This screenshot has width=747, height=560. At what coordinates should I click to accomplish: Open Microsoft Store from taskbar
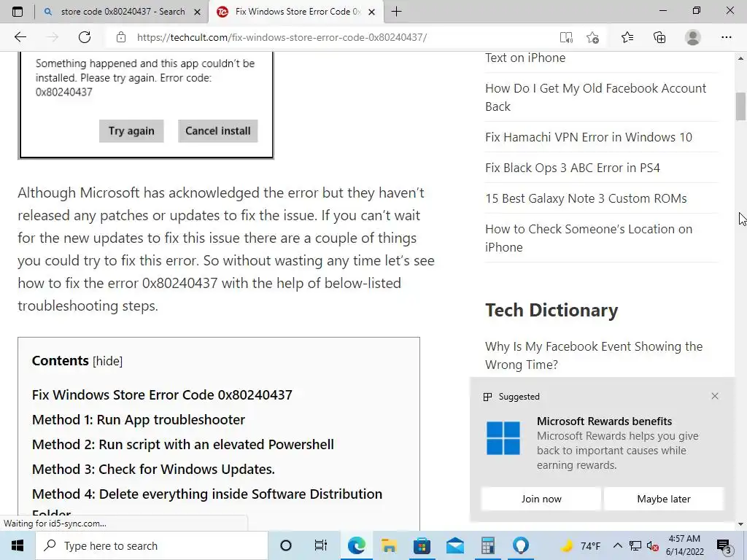(422, 545)
